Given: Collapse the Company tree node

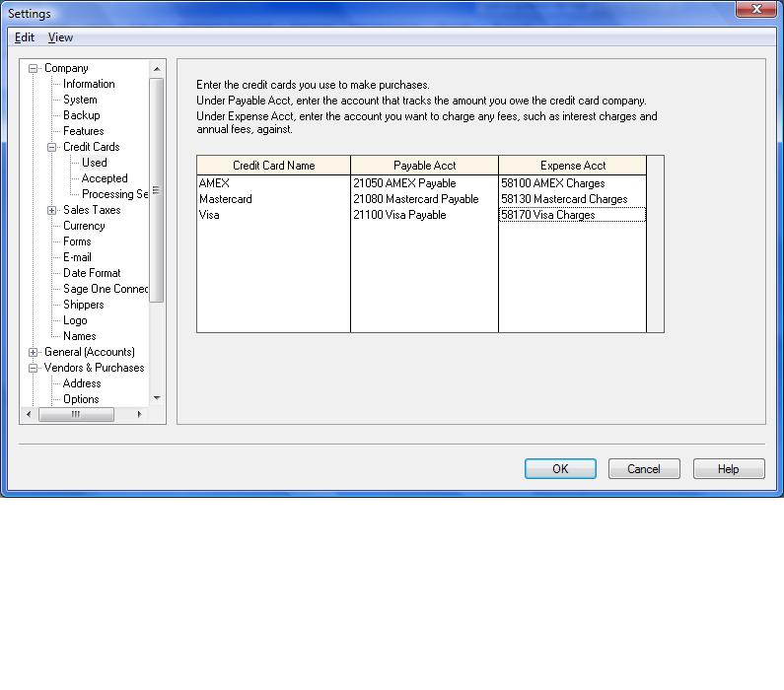Looking at the screenshot, I should (33, 68).
